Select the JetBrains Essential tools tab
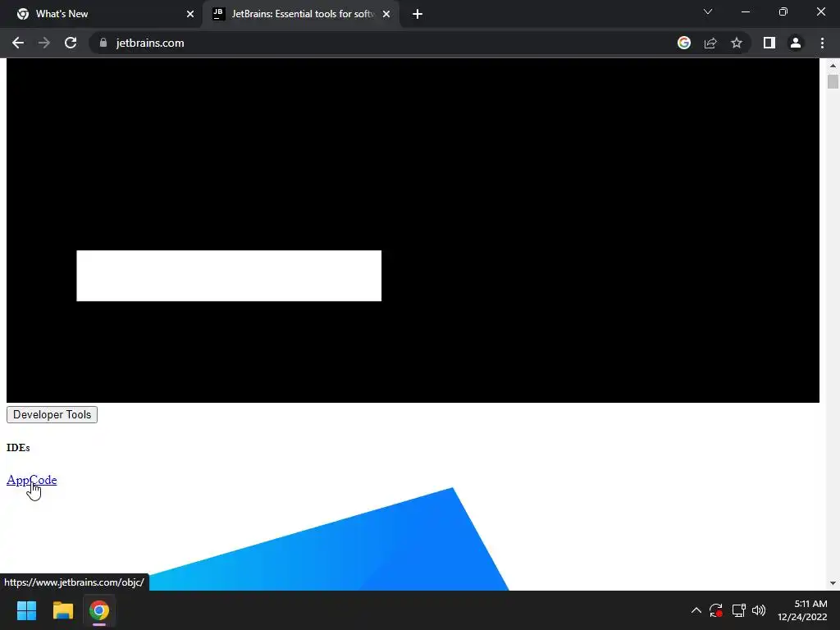Viewport: 840px width, 630px height. point(302,14)
